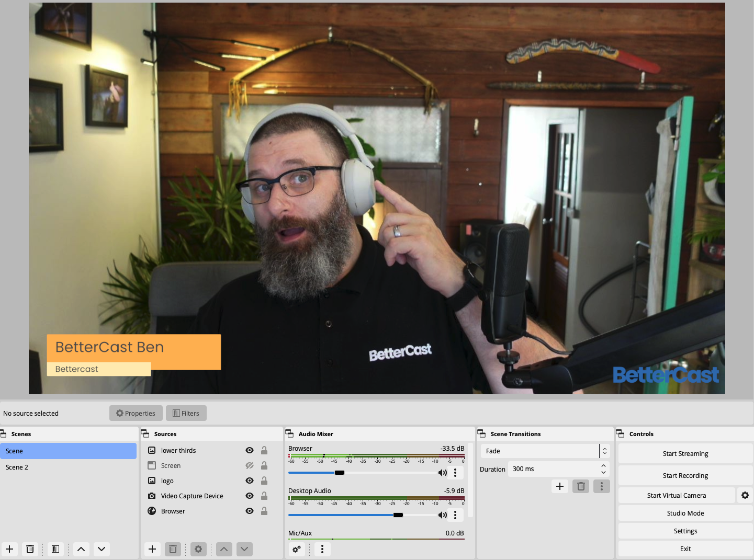Move scene down arrow
The height and width of the screenshot is (560, 754).
pyautogui.click(x=102, y=549)
